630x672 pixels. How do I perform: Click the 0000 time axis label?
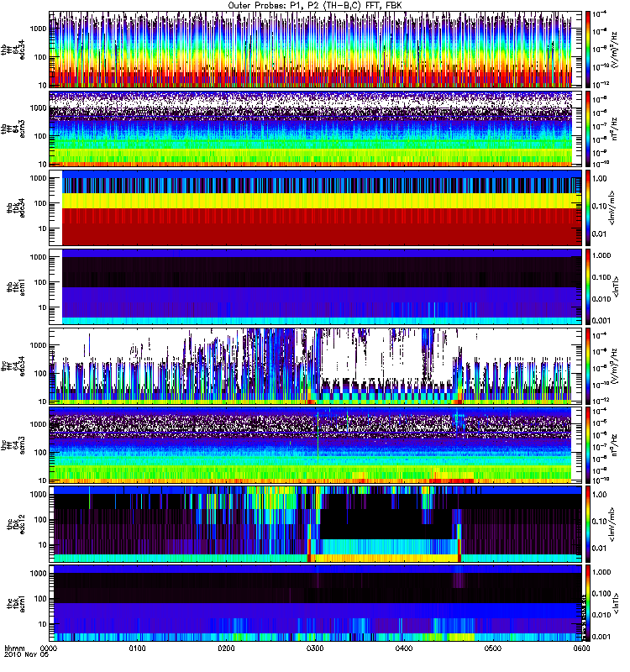(49, 648)
